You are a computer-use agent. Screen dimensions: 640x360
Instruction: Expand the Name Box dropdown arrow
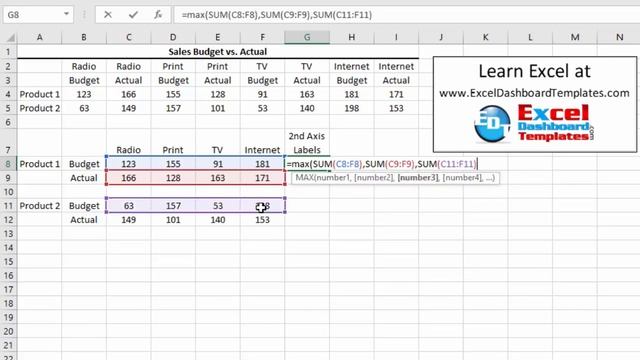coord(66,15)
